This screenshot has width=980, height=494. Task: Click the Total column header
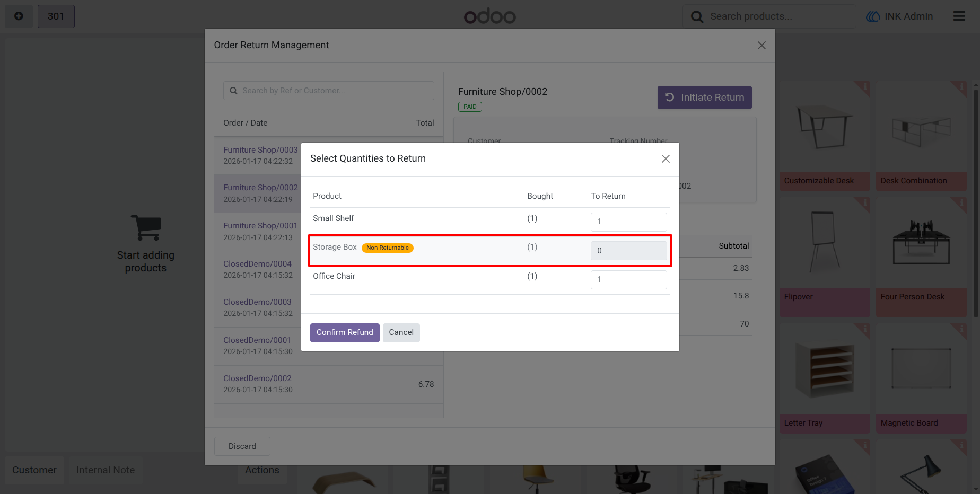point(425,123)
